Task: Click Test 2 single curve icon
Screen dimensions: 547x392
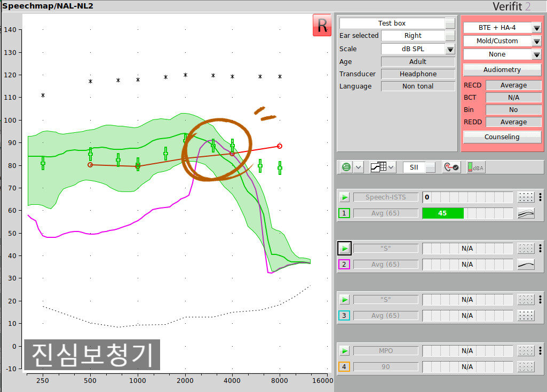Action: click(x=526, y=265)
